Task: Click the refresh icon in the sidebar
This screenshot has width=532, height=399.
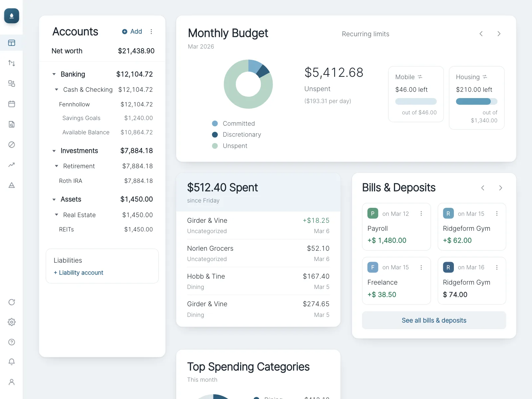Action: tap(12, 302)
